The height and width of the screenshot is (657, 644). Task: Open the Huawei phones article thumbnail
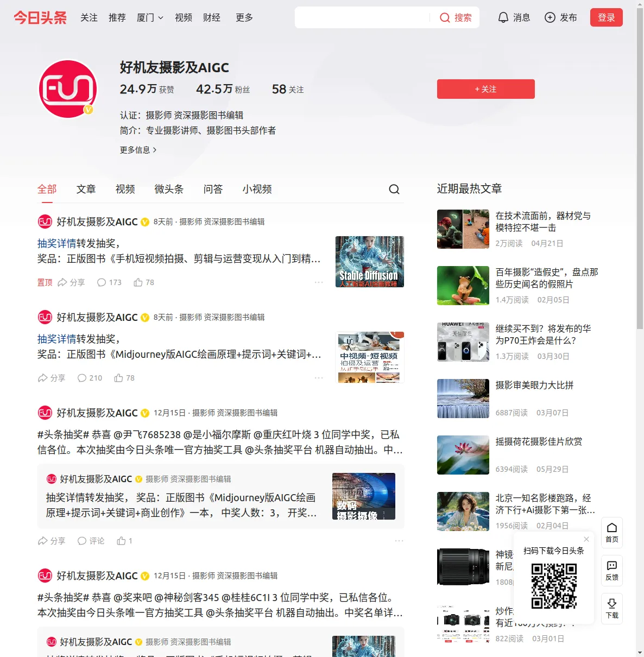click(x=463, y=342)
